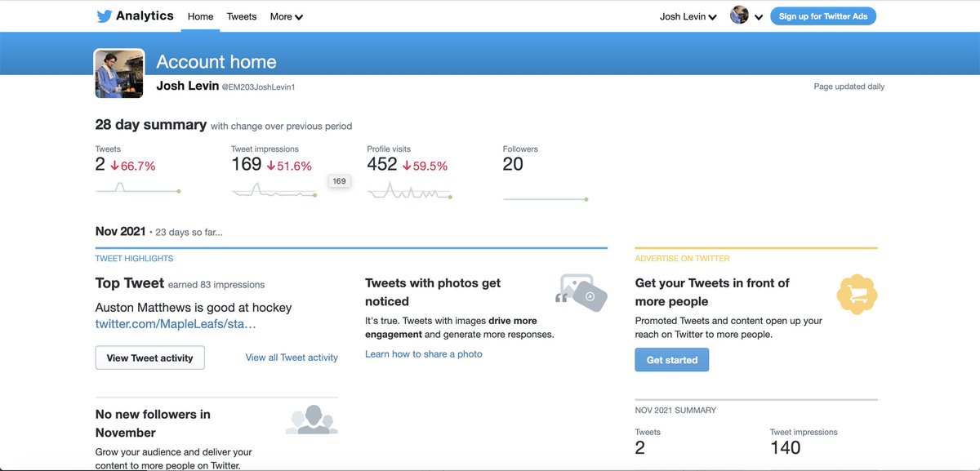Screen dimensions: 980x471
Task: Click the Tweets sparkline chart
Action: pyautogui.click(x=138, y=189)
